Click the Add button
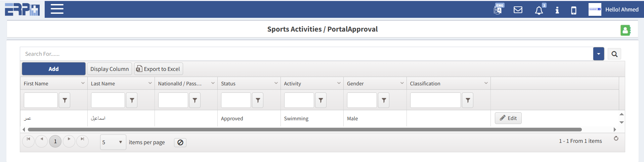The image size is (644, 162). (x=54, y=69)
